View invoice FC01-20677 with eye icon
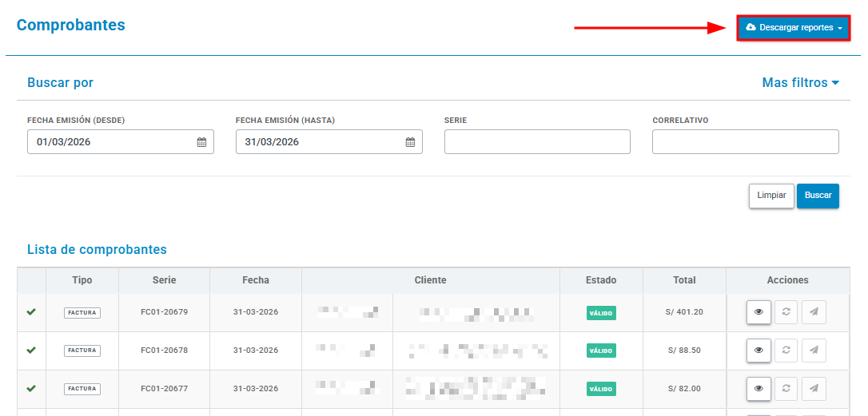 point(759,388)
